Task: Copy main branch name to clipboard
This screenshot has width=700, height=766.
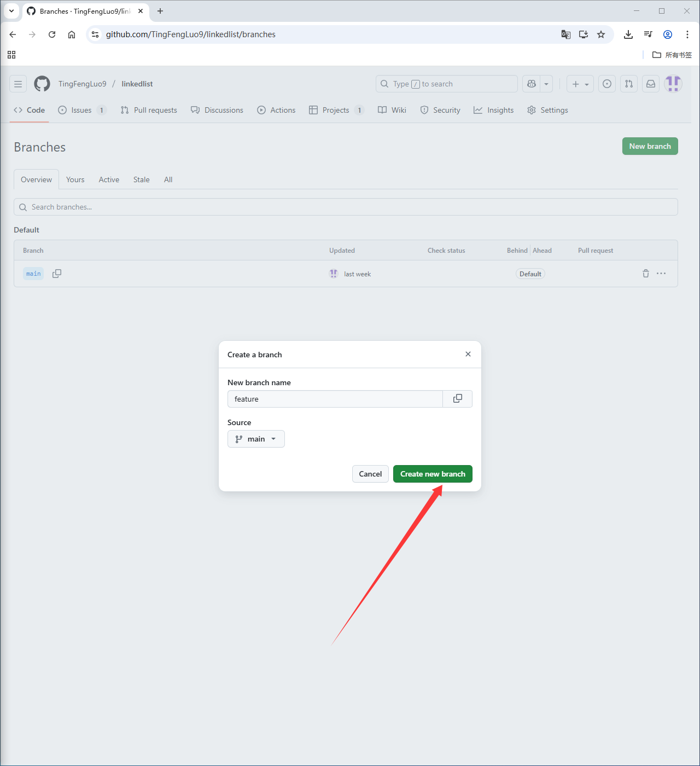Action: pyautogui.click(x=57, y=274)
